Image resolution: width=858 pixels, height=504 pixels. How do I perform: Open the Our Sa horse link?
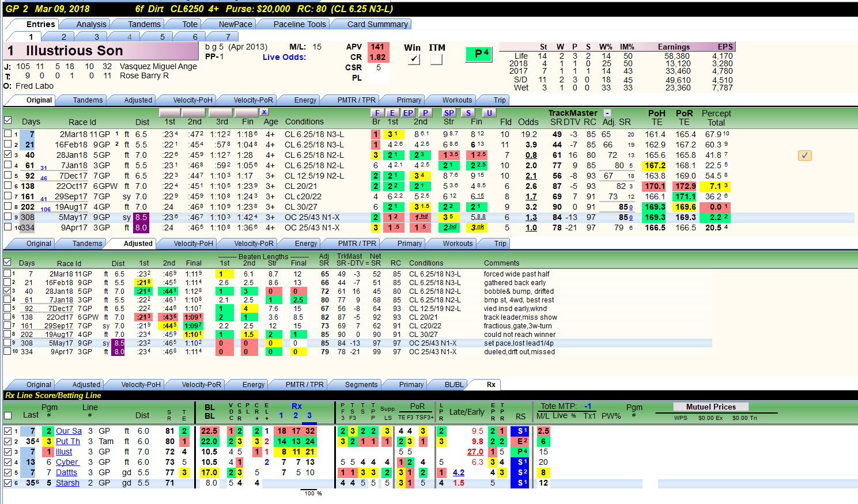click(x=69, y=431)
